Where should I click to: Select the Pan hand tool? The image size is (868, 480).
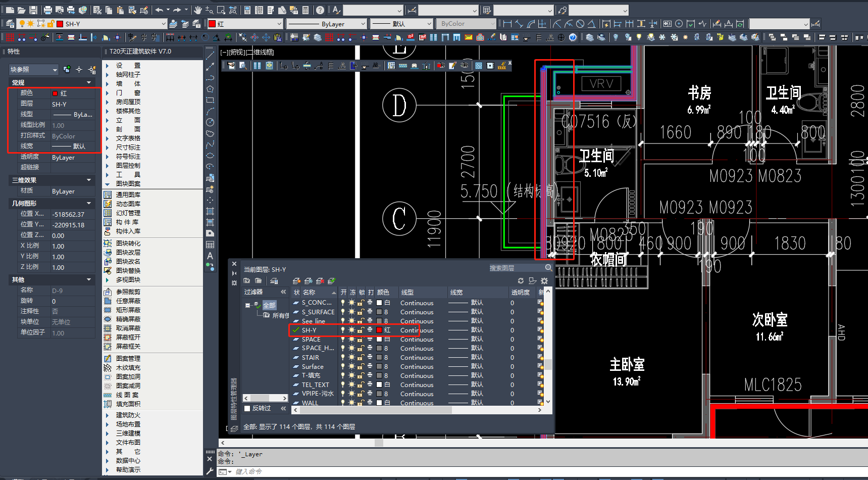click(x=198, y=10)
